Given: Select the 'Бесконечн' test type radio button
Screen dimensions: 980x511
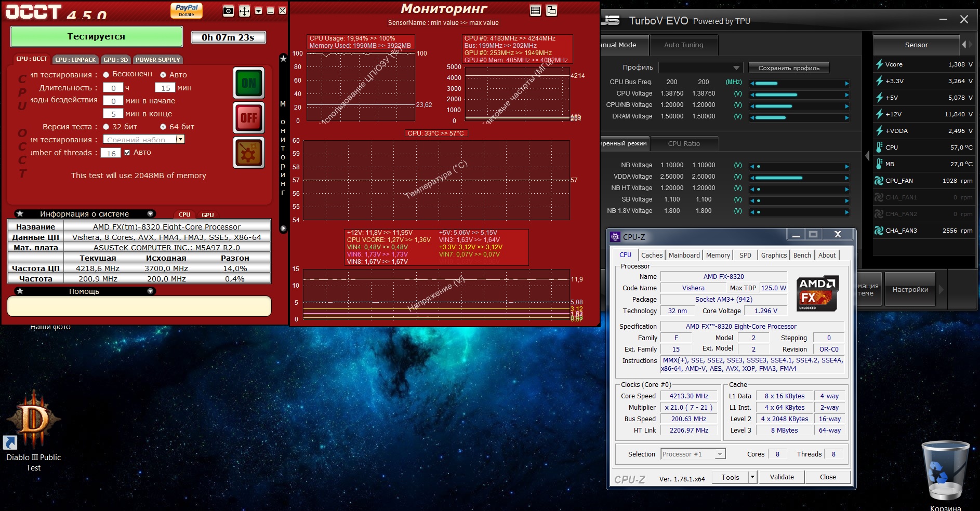Looking at the screenshot, I should [106, 75].
